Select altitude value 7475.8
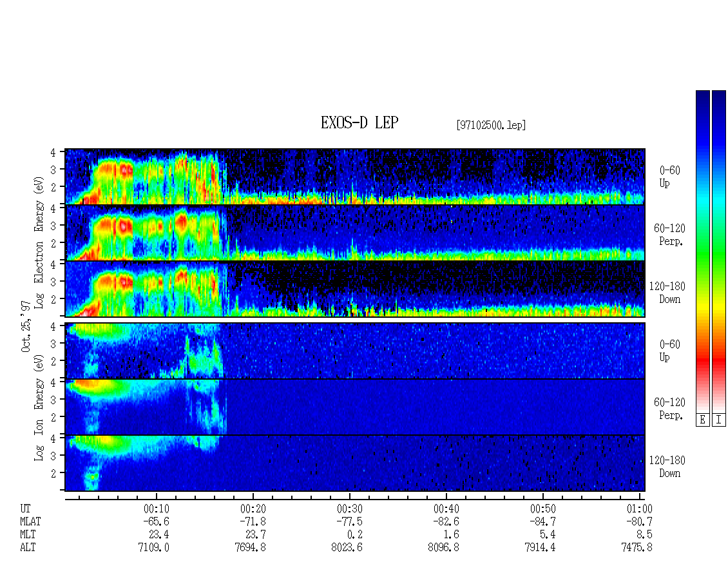The height and width of the screenshot is (564, 728). (637, 548)
